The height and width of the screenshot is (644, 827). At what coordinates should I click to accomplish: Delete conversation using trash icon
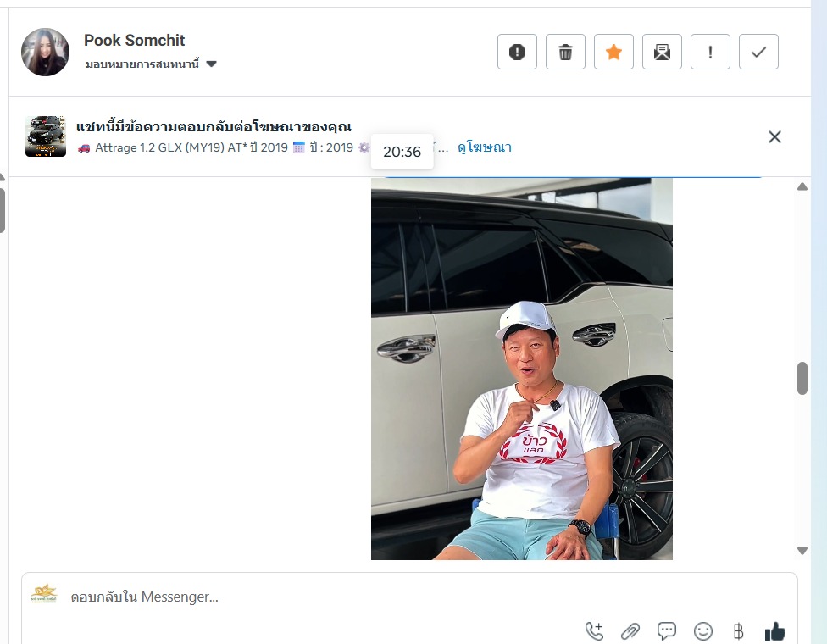click(565, 52)
